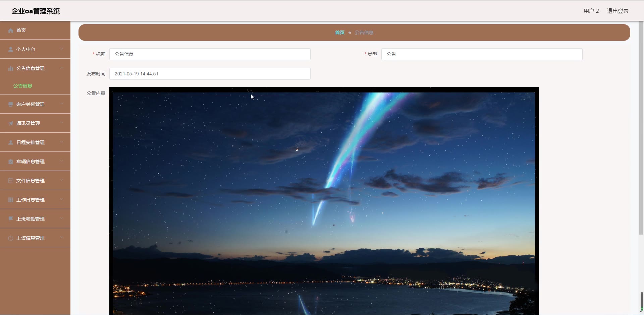Click the megaphone icon beside 通讯录管理
Image resolution: width=644 pixels, height=315 pixels.
click(11, 123)
